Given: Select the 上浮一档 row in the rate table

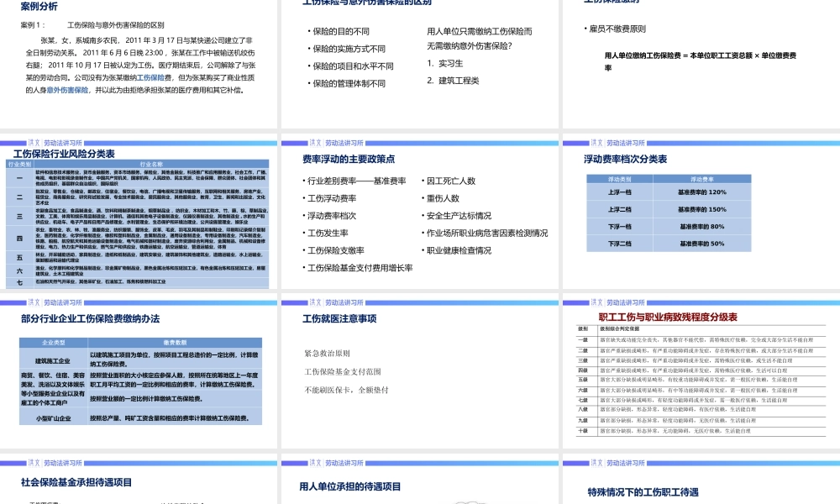Looking at the screenshot, I should pos(619,191).
